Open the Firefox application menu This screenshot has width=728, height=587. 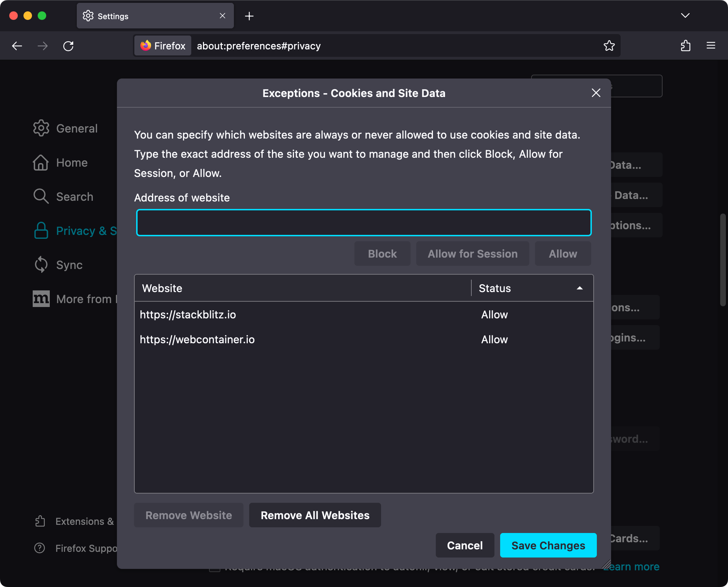click(x=711, y=45)
